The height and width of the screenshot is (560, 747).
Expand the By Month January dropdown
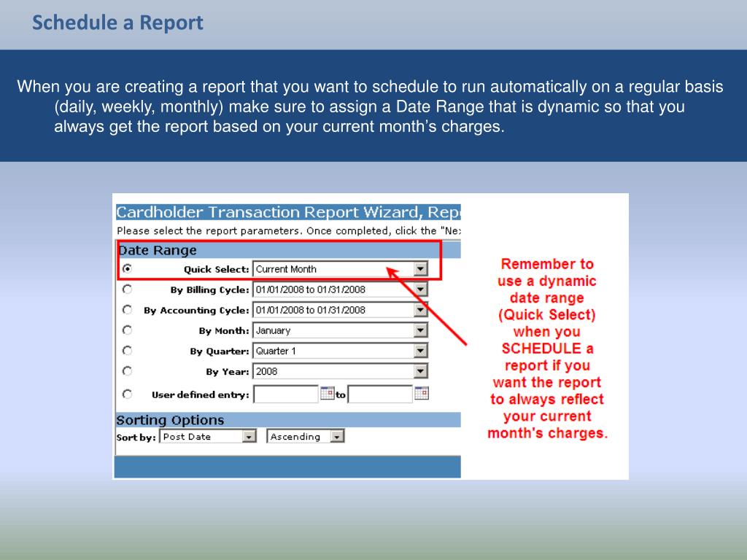(340, 330)
